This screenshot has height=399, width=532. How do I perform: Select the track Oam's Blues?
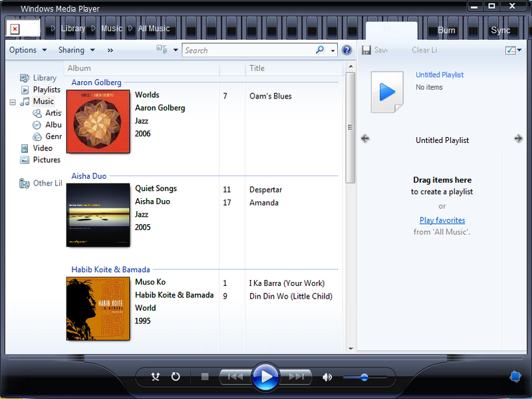pos(271,96)
